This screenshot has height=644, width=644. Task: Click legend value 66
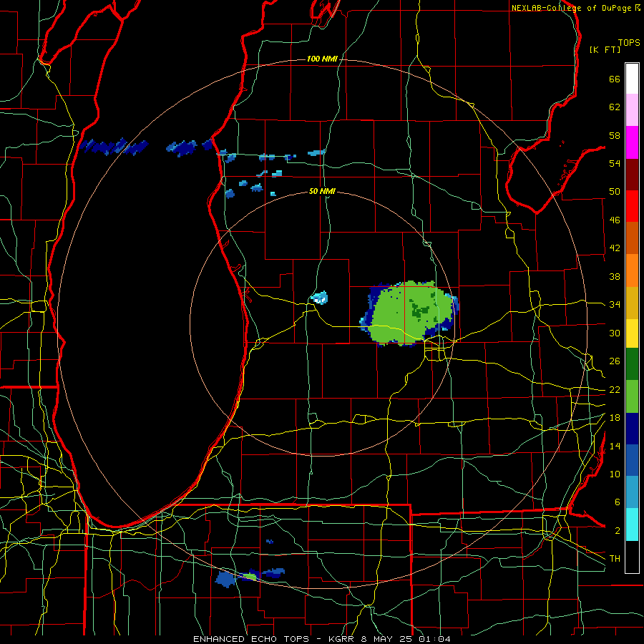(x=615, y=79)
